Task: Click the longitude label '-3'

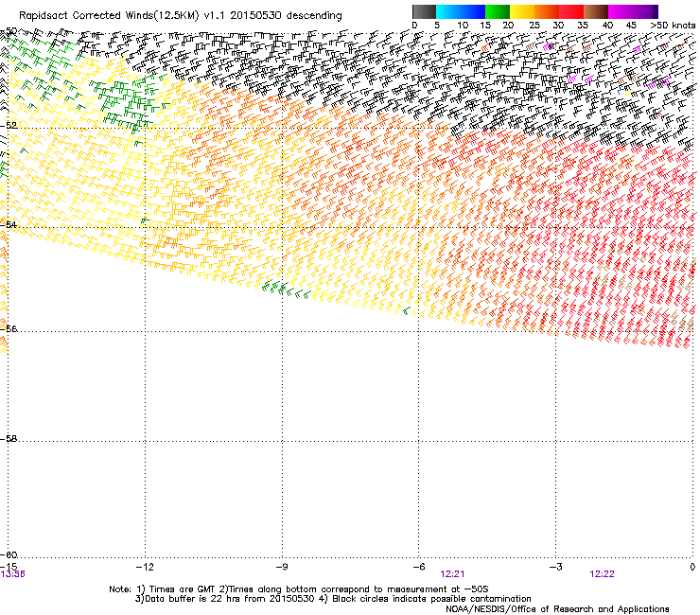Action: (x=556, y=567)
